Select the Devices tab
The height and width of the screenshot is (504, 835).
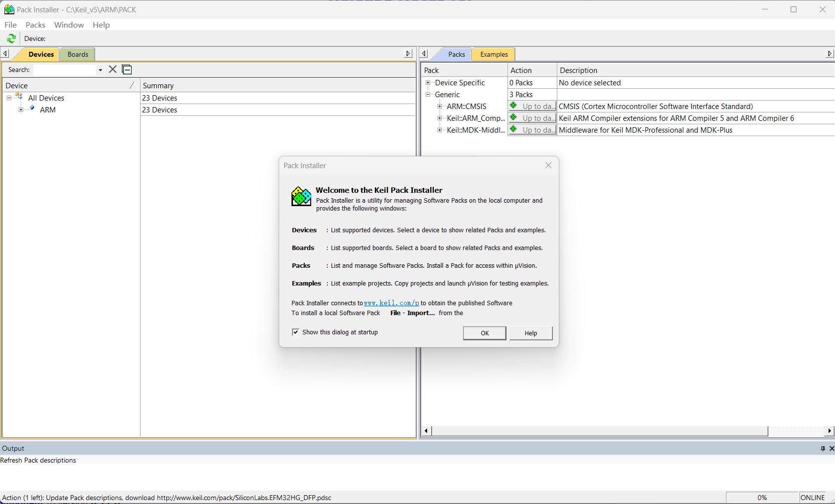pyautogui.click(x=41, y=54)
